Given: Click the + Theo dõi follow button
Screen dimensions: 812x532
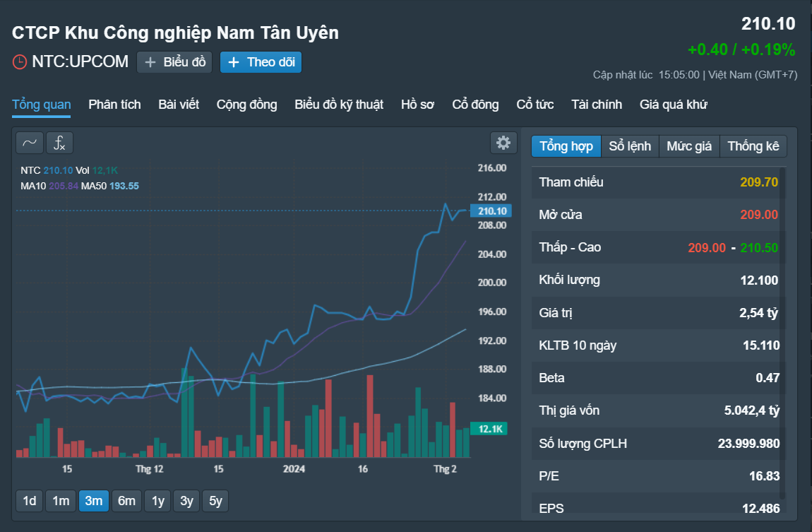Looking at the screenshot, I should click(261, 62).
